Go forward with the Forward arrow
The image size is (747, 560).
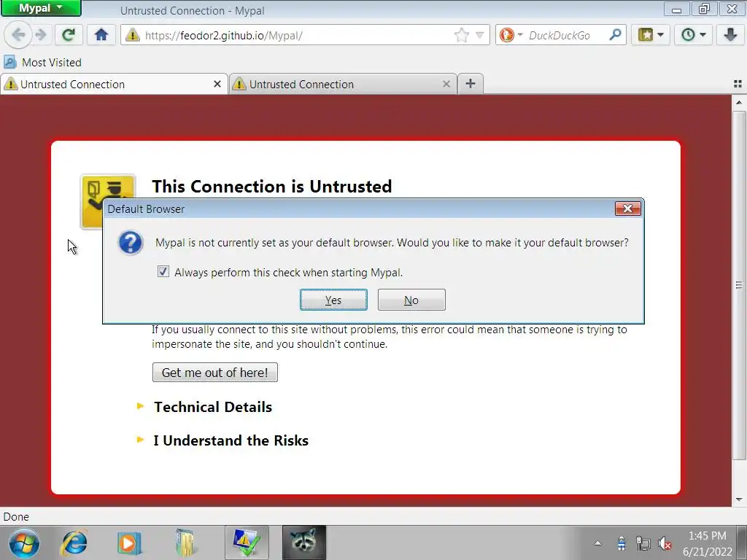point(41,35)
